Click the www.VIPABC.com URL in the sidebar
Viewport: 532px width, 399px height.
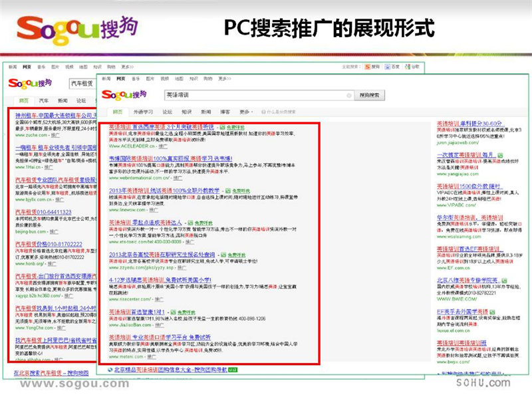pos(456,205)
